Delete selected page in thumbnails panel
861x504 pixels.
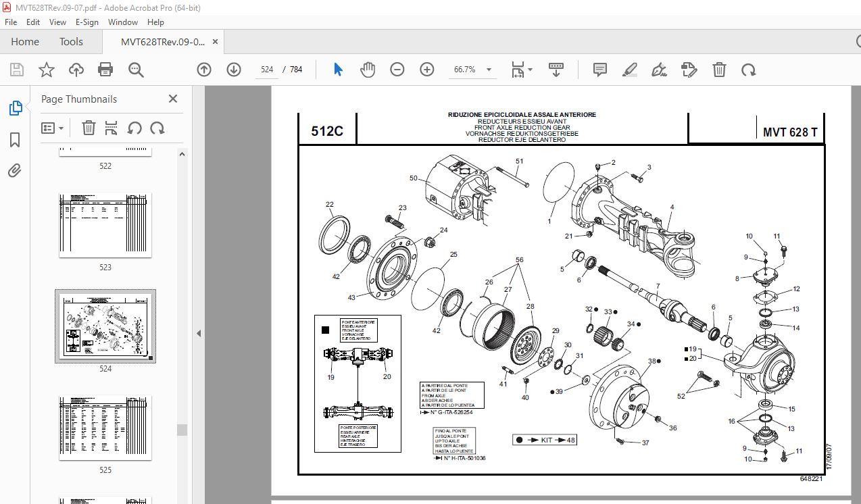click(89, 128)
